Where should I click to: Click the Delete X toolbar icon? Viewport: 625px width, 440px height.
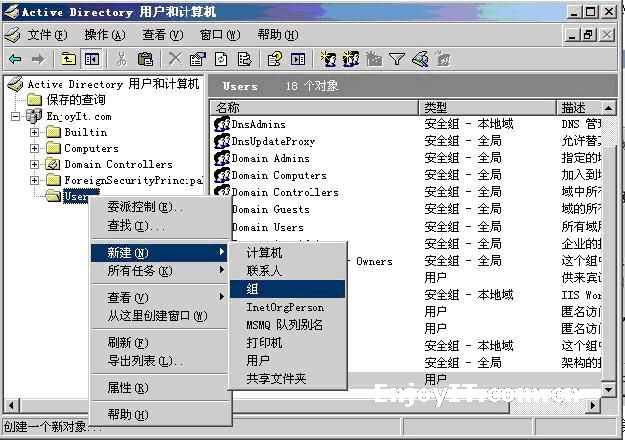(x=175, y=59)
